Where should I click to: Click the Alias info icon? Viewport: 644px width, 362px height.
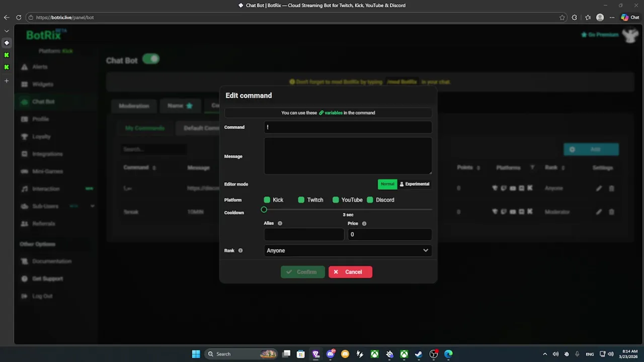[280, 223]
